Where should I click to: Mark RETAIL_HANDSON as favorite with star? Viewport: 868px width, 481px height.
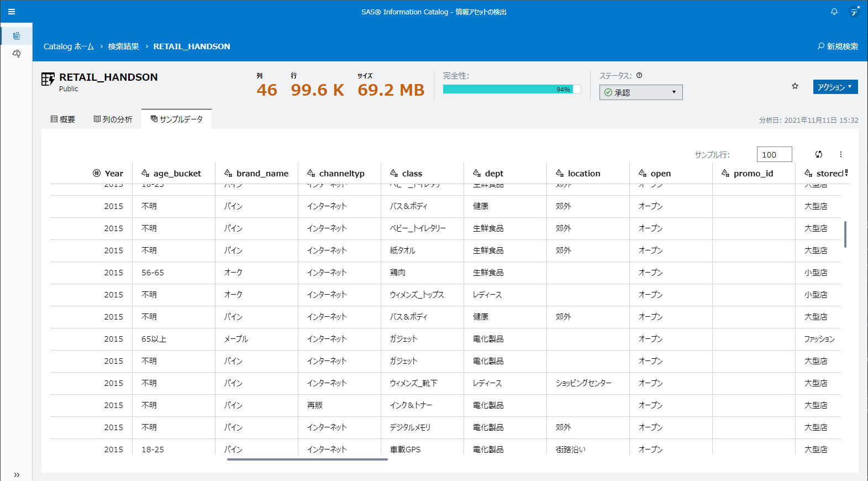point(795,86)
